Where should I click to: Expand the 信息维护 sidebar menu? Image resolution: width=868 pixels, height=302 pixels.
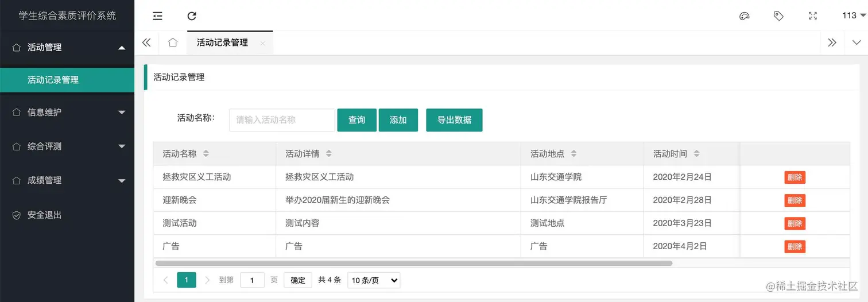pyautogui.click(x=67, y=112)
